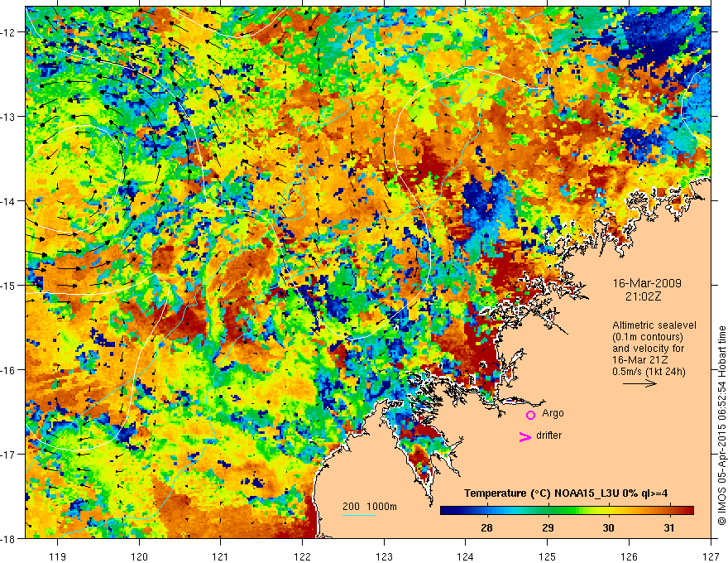
Task: Click the '16-Mar 21Z' text line
Action: pos(639,360)
